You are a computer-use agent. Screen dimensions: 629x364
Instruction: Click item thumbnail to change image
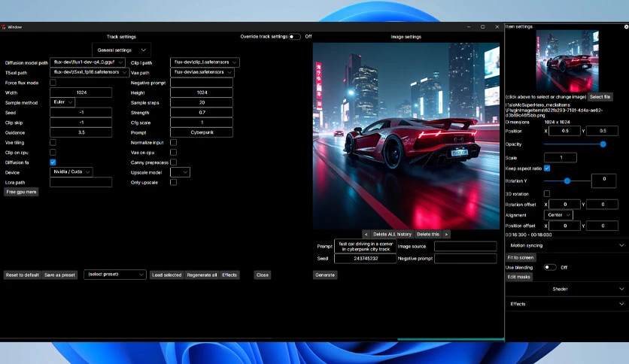[x=567, y=61]
